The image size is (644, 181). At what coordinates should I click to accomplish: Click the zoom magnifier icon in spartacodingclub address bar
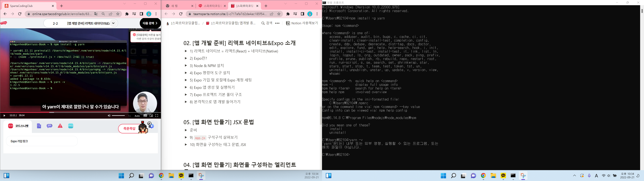[x=103, y=14]
